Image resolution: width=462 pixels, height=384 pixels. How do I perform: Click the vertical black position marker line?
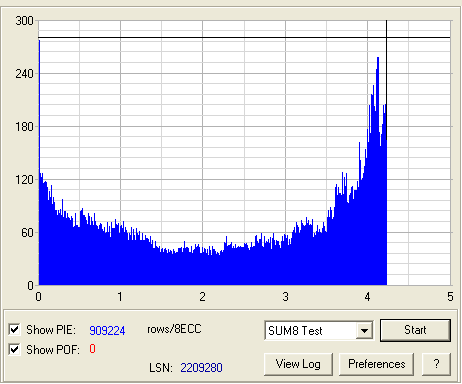click(x=386, y=80)
